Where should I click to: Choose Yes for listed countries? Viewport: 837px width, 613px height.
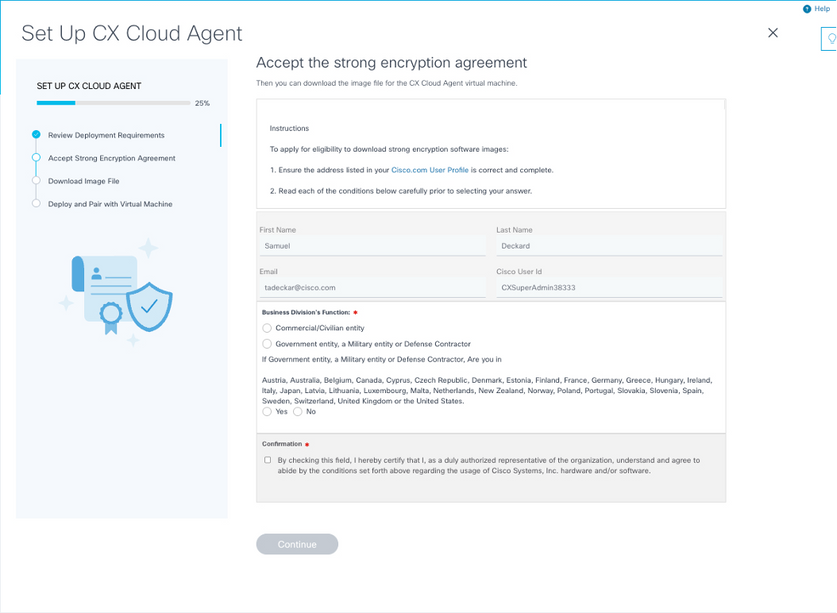(267, 412)
